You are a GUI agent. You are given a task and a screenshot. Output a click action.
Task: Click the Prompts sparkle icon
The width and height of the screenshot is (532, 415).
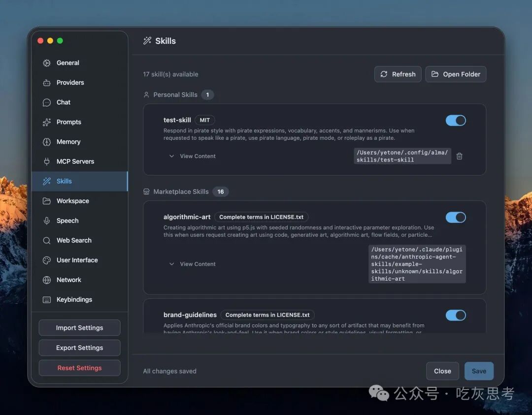tap(47, 122)
